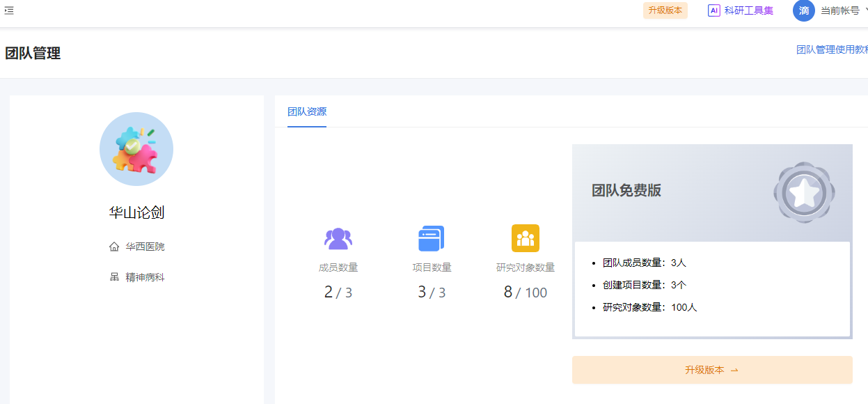Viewport: 868px width, 404px height.
Task: Click the 团队免费版 plan heading
Action: coord(626,191)
